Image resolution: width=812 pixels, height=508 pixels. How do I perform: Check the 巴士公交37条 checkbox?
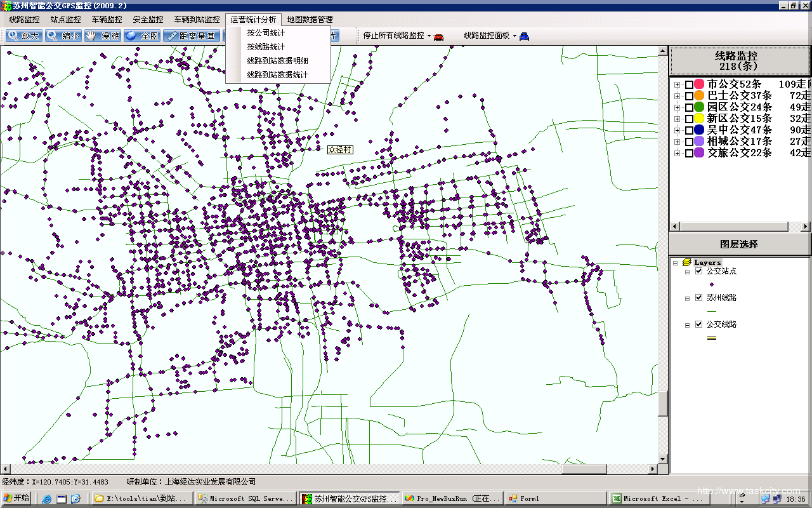point(689,96)
